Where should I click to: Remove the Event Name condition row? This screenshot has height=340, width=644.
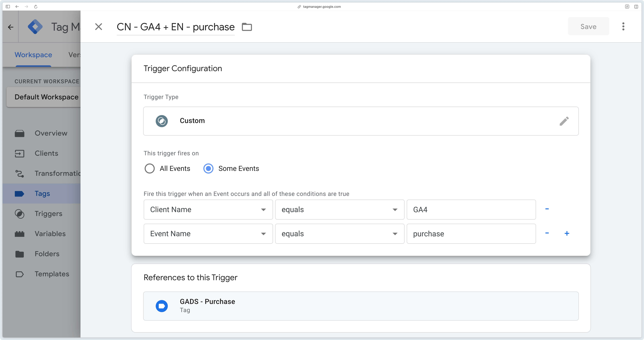547,233
